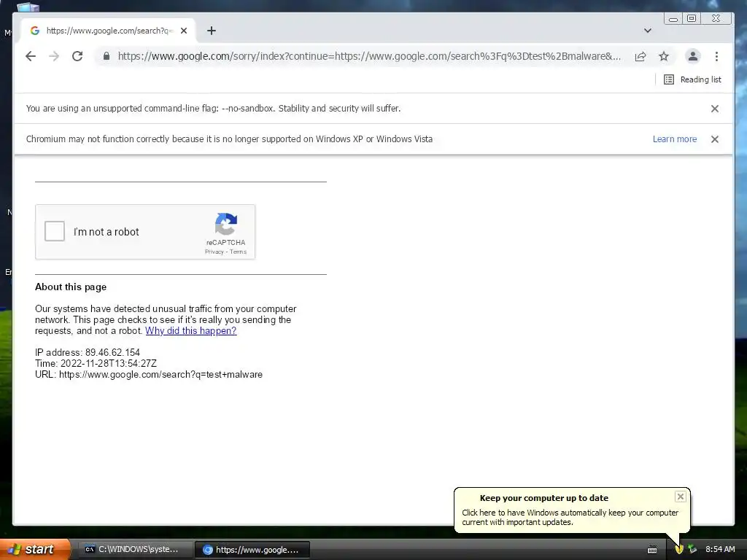This screenshot has width=747, height=560.
Task: Click the IP address 89.46.62.154 text
Action: (x=88, y=352)
